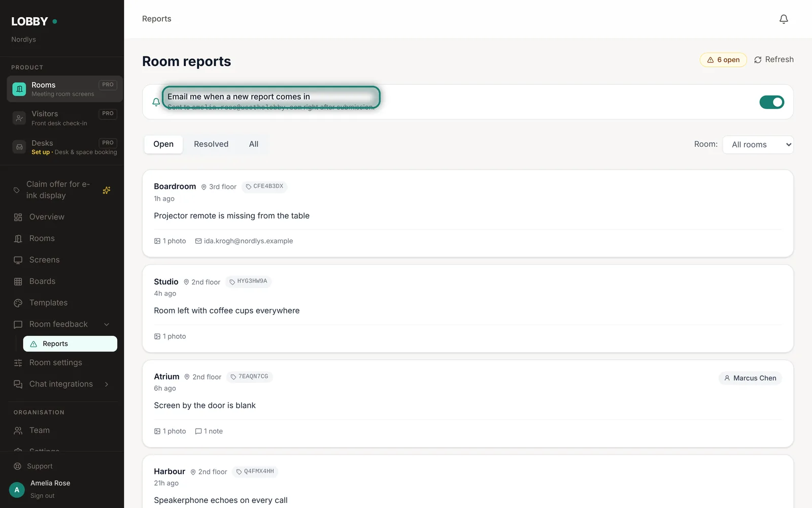The width and height of the screenshot is (812, 508).
Task: Open Overview from sidebar
Action: 47,217
